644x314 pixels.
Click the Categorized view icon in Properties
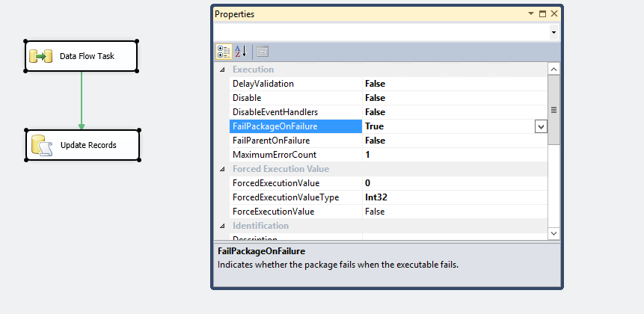pyautogui.click(x=224, y=52)
